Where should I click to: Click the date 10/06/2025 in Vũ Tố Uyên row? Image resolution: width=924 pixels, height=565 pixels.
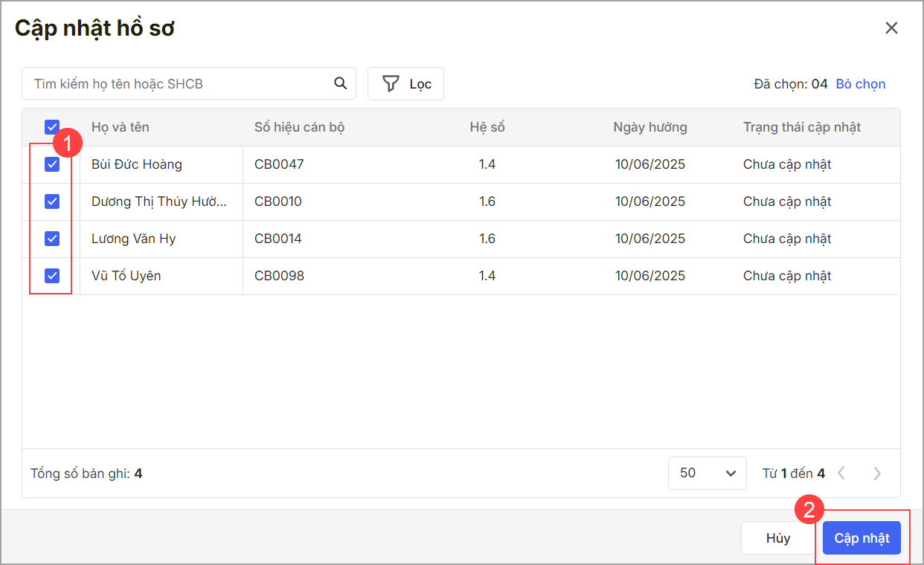tap(650, 276)
